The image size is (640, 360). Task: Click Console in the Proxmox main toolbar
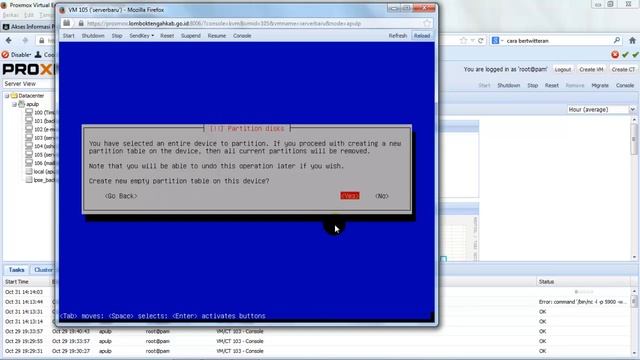coord(625,86)
